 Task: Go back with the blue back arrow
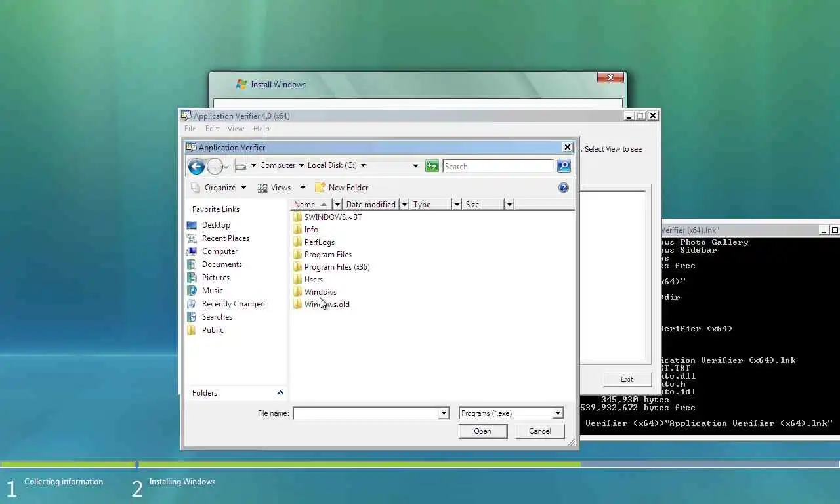click(x=196, y=166)
